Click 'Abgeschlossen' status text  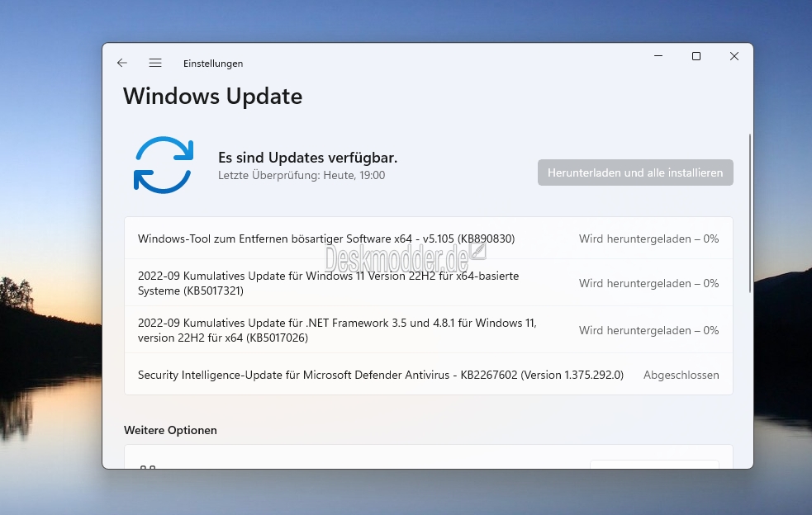point(681,375)
